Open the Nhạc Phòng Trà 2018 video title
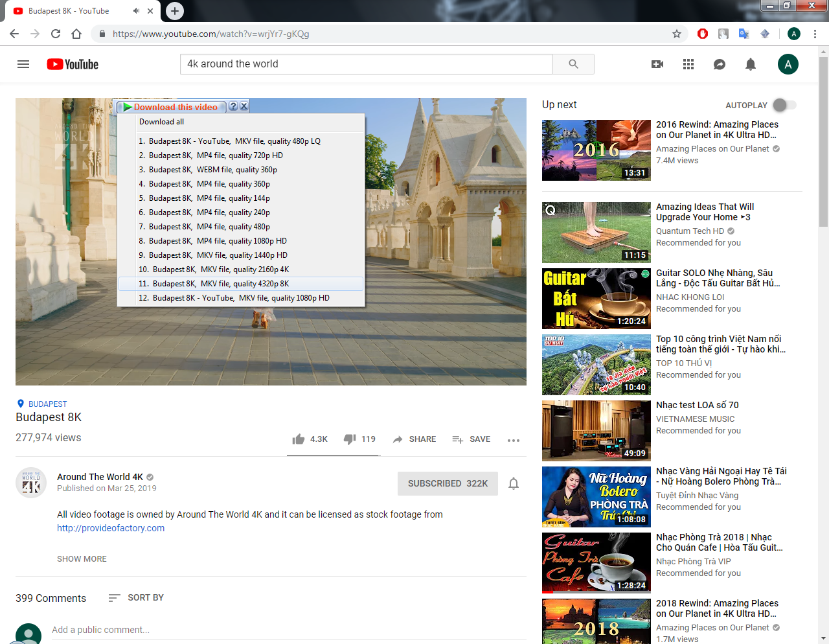829x644 pixels. click(720, 542)
